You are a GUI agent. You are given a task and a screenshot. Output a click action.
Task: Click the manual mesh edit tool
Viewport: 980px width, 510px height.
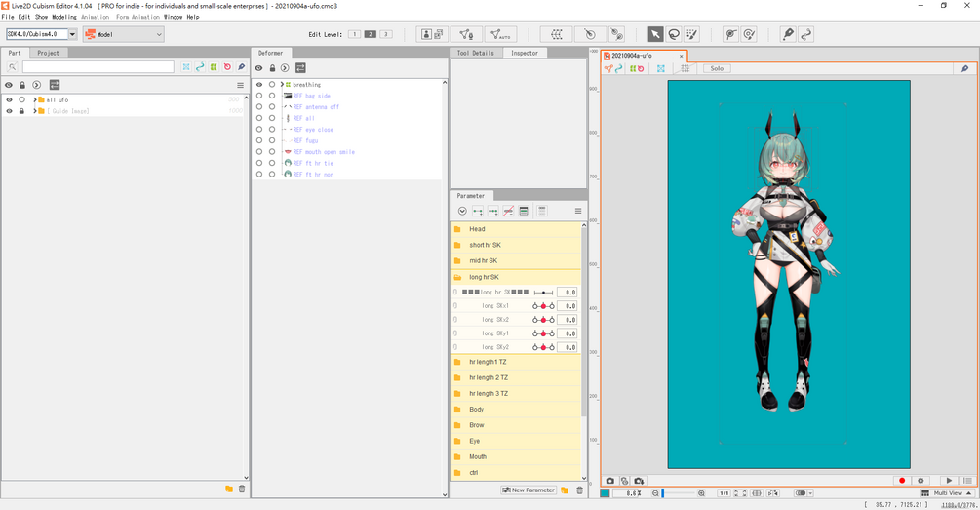click(x=466, y=34)
